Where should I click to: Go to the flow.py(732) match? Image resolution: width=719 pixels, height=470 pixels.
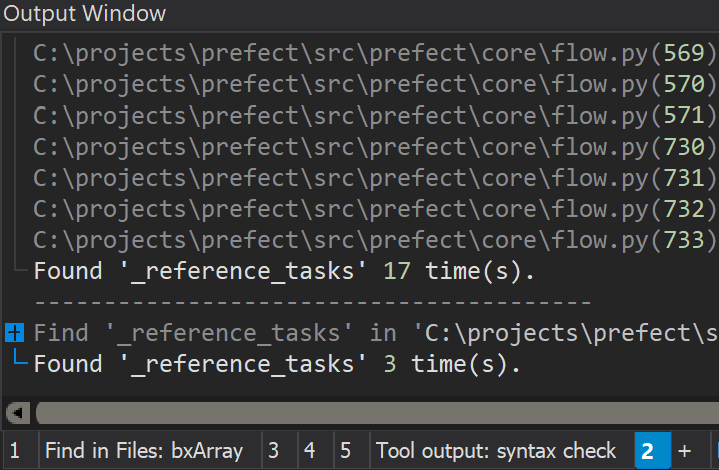(x=374, y=209)
